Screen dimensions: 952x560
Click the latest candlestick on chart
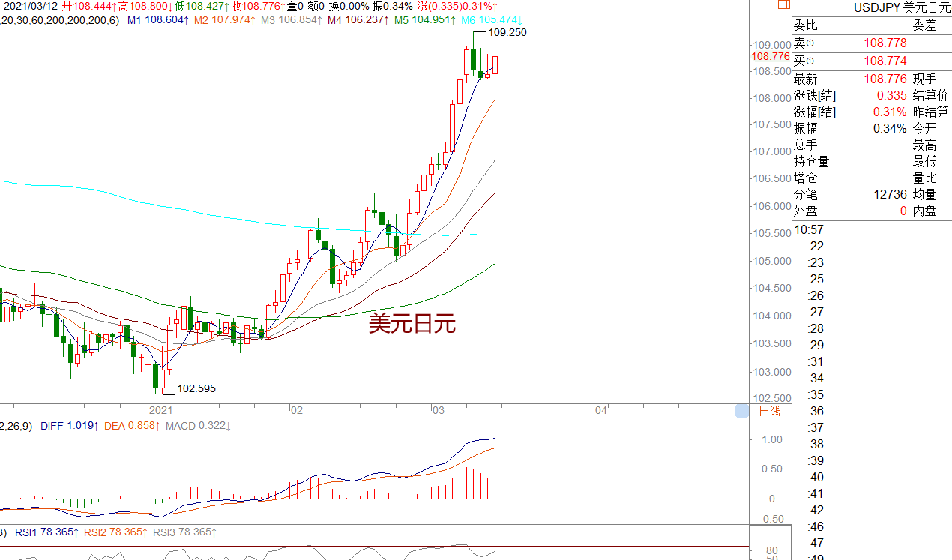(x=495, y=64)
